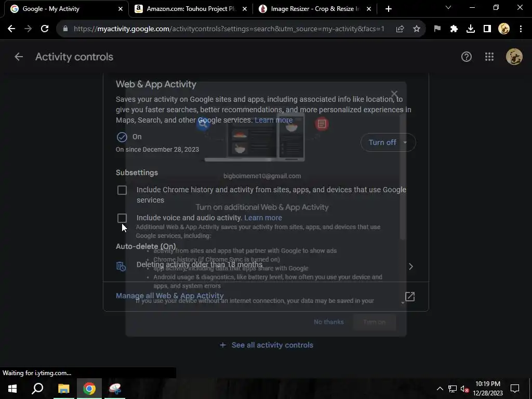Screen dimensions: 532x399
Task: Switch to the Google - My Activity tab
Action: click(64, 9)
